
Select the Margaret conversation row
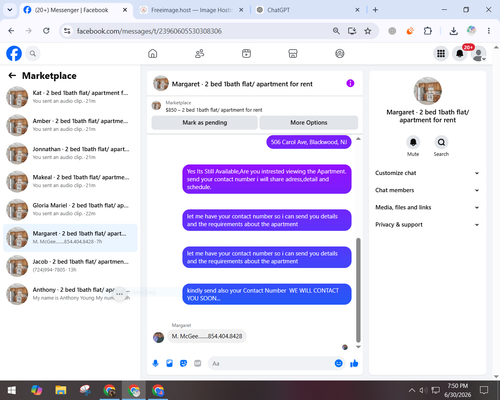70,238
